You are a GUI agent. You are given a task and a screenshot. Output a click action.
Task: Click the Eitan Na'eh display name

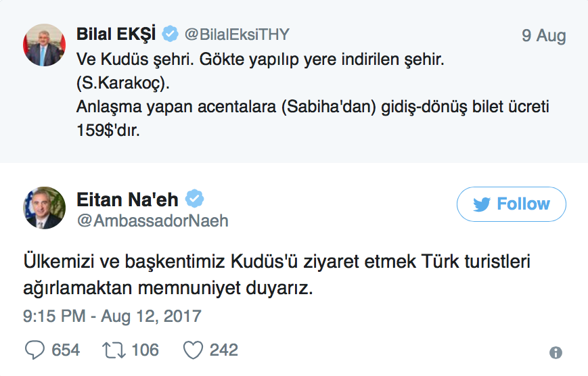click(127, 199)
